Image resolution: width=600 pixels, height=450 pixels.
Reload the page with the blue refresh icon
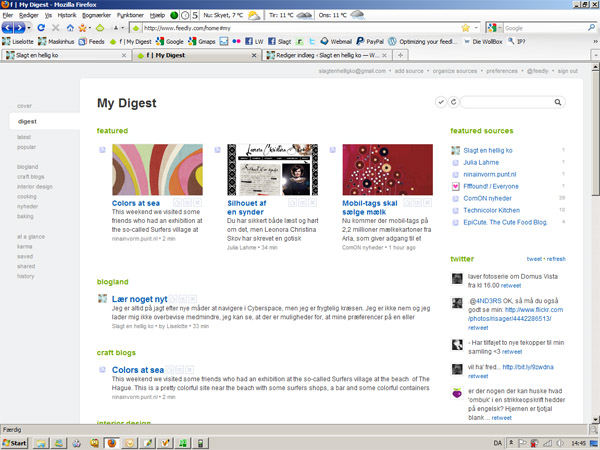pos(41,28)
